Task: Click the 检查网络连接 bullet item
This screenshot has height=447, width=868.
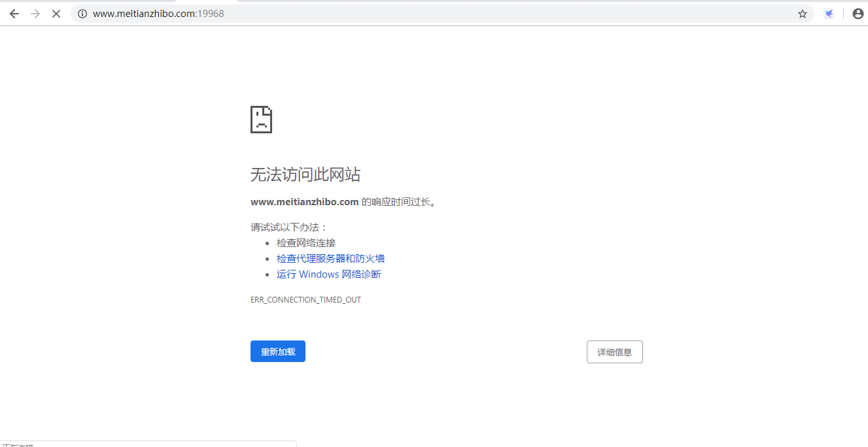Action: [x=305, y=243]
